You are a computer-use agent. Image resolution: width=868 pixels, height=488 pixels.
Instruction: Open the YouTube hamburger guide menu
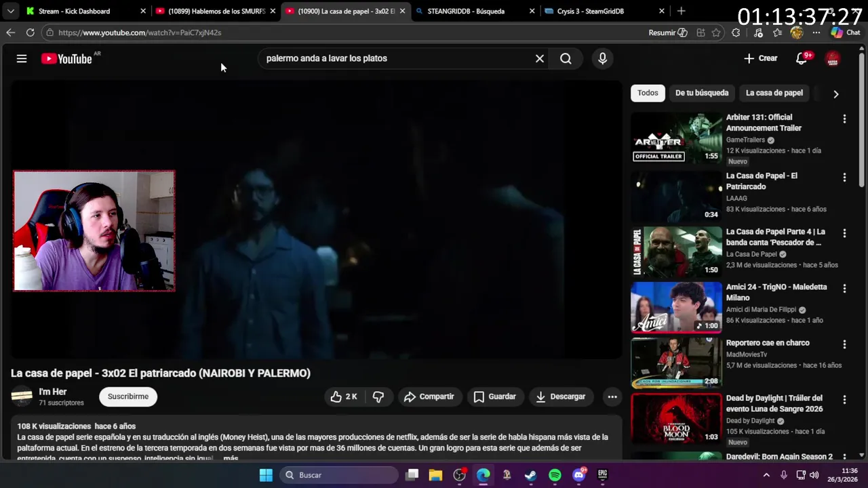tap(22, 58)
